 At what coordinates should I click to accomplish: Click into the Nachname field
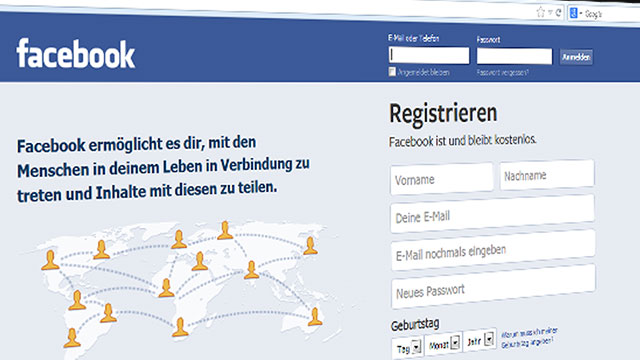pyautogui.click(x=547, y=175)
